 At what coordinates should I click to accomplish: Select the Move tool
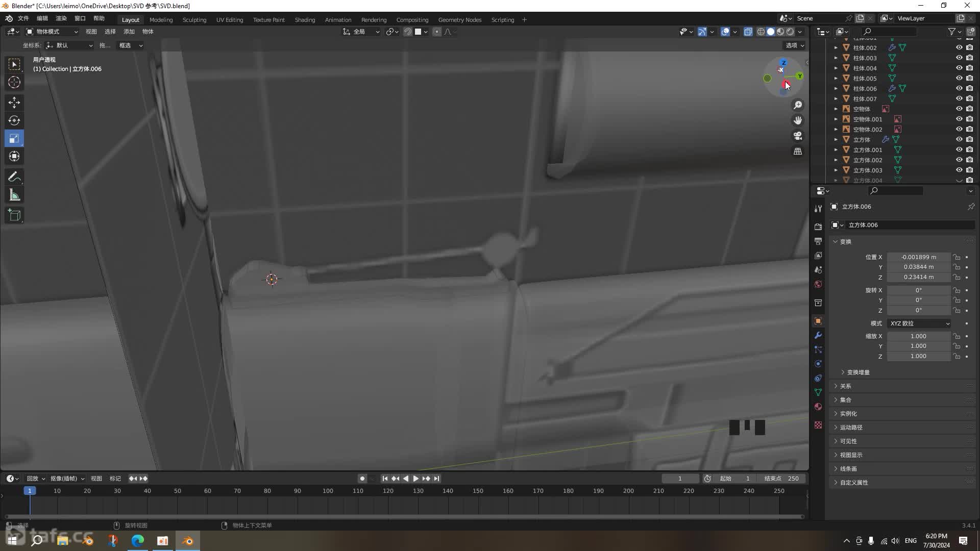[14, 103]
